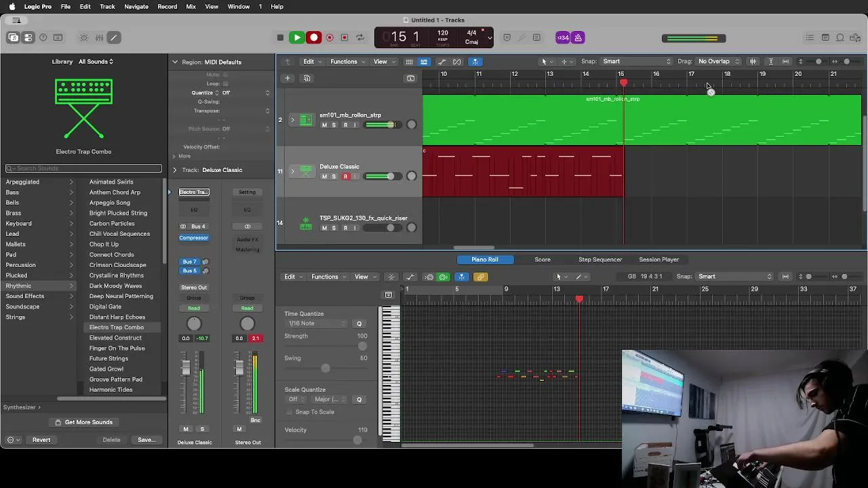
Task: Solo the sm101_mb_rollon_strp track
Action: point(334,125)
